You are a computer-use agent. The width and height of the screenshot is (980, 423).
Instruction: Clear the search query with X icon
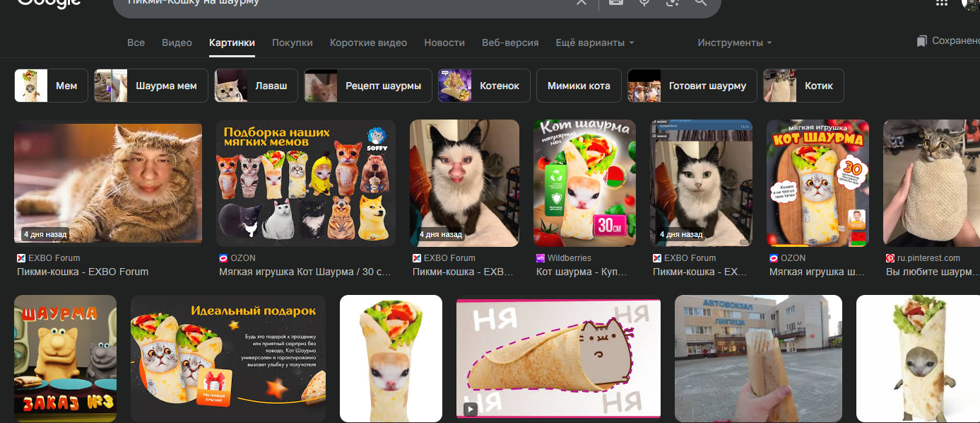(x=581, y=3)
